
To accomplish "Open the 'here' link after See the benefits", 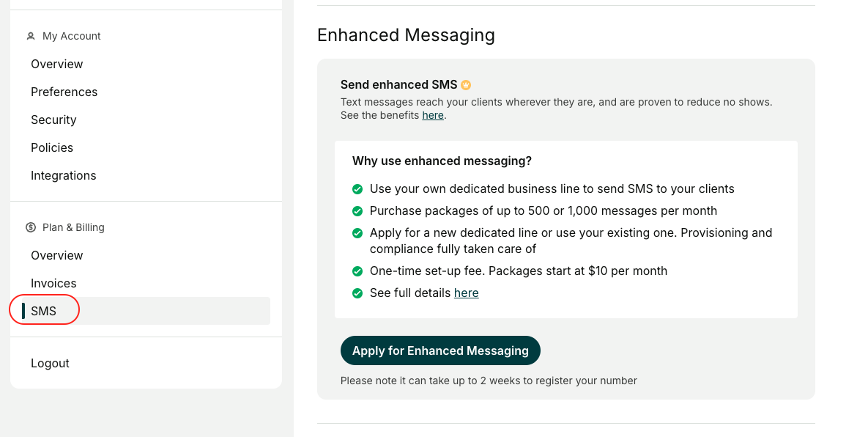I will (x=433, y=115).
